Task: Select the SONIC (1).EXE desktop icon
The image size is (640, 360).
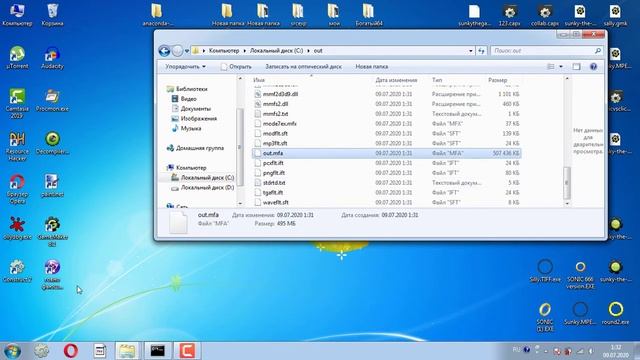Action: coord(545,317)
